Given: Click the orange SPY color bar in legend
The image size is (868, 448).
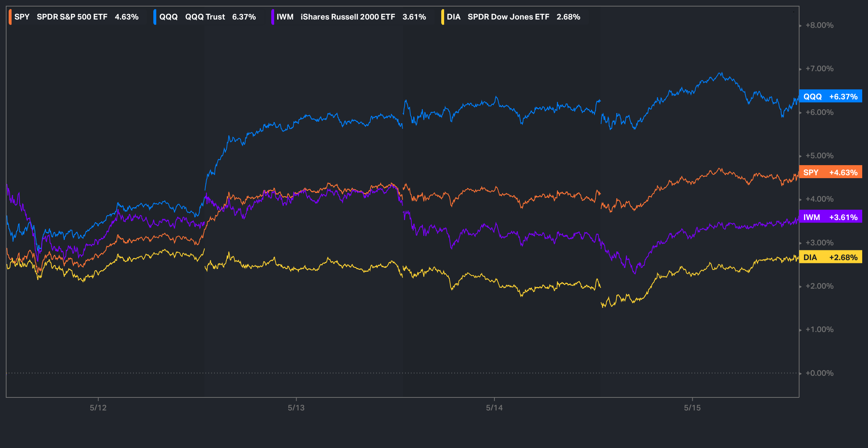Looking at the screenshot, I should tap(10, 17).
